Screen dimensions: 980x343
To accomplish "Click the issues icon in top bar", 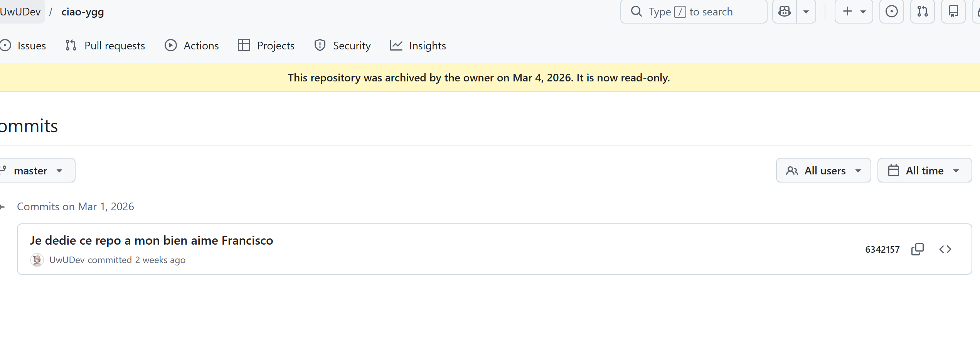I will point(891,12).
